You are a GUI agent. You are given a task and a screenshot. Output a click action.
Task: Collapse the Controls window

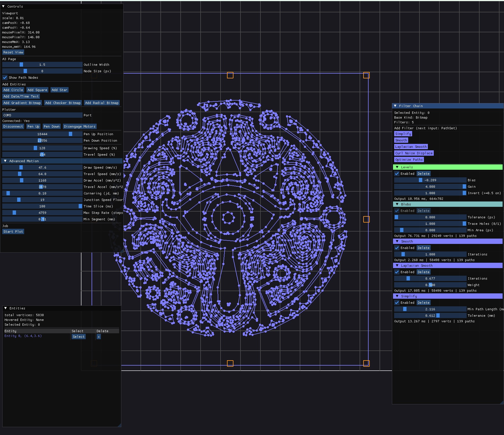pyautogui.click(x=3, y=6)
